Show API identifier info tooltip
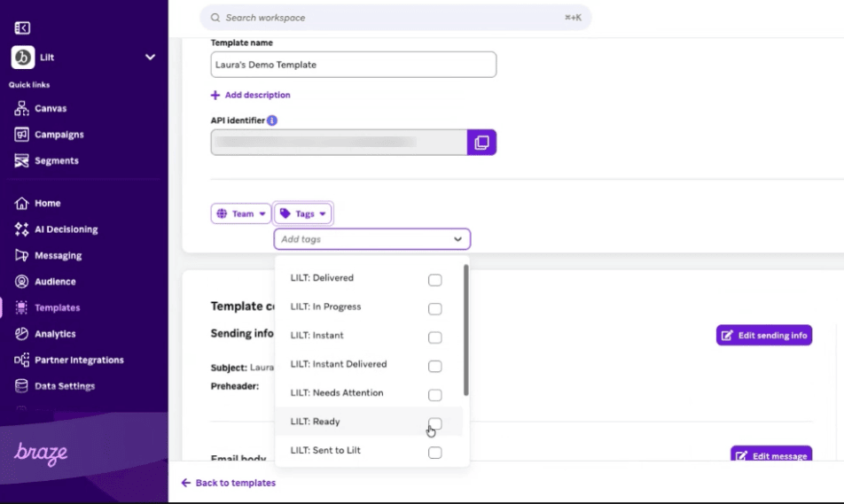This screenshot has width=844, height=504. [272, 120]
